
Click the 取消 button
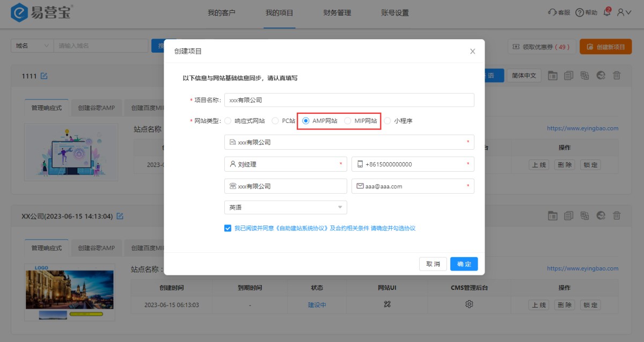coord(433,264)
